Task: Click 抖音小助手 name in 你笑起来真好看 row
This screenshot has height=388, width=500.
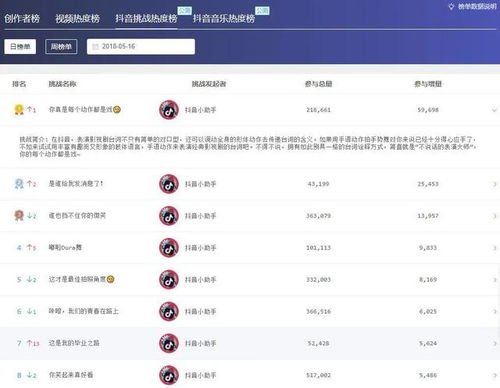Action: (x=201, y=375)
